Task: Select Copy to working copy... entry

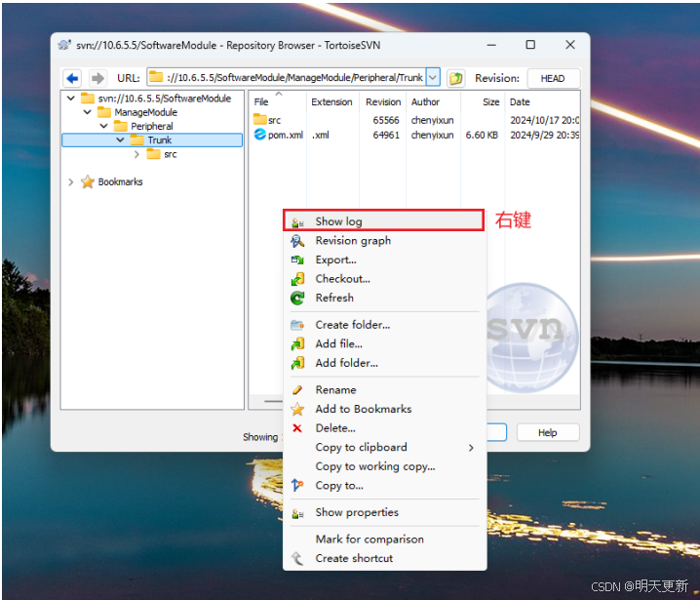Action: (384, 466)
